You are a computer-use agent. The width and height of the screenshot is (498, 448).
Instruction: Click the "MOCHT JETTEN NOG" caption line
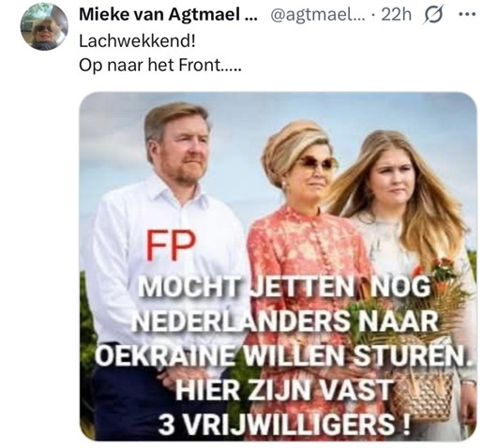click(x=283, y=287)
